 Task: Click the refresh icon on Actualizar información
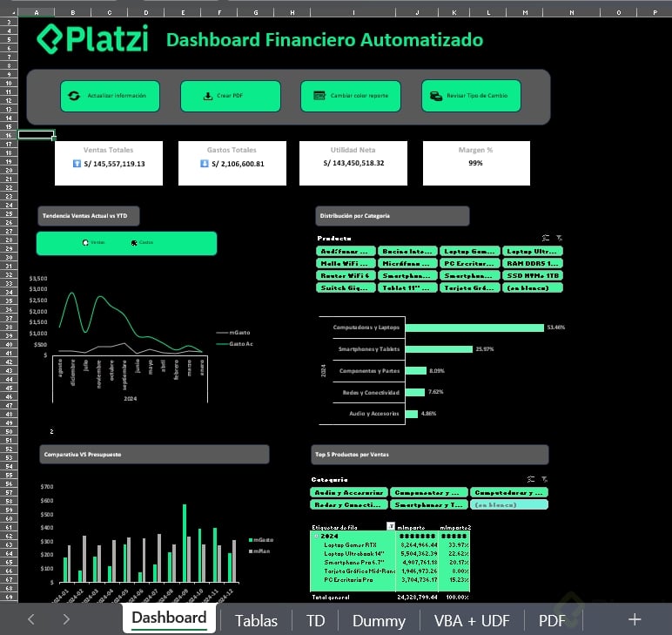74,96
